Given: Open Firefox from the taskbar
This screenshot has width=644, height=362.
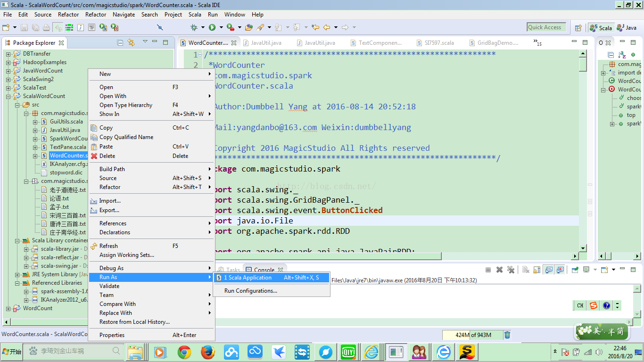Looking at the screenshot, I should [x=207, y=352].
